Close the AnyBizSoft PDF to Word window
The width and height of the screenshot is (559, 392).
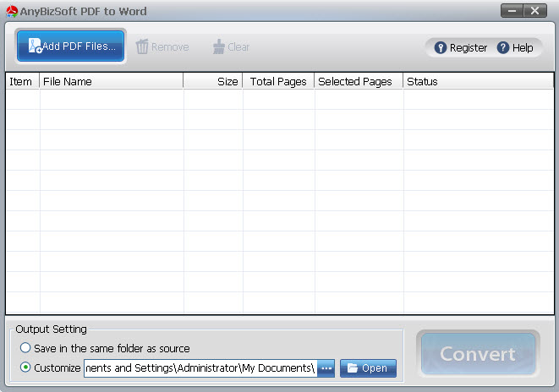pos(534,11)
